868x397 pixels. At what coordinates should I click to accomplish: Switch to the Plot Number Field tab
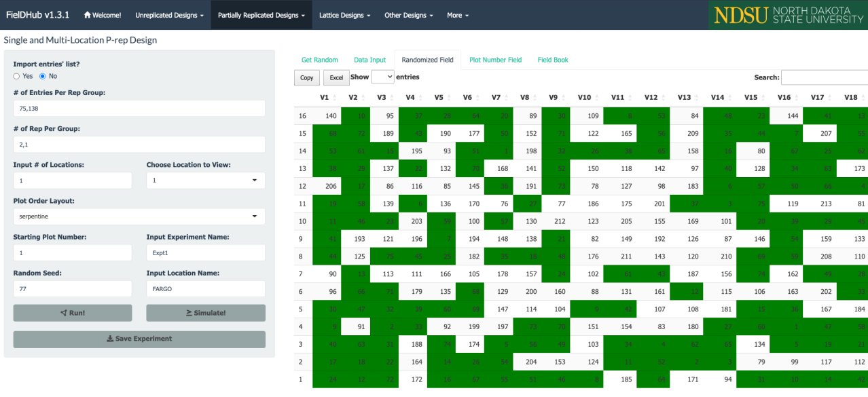(x=495, y=60)
